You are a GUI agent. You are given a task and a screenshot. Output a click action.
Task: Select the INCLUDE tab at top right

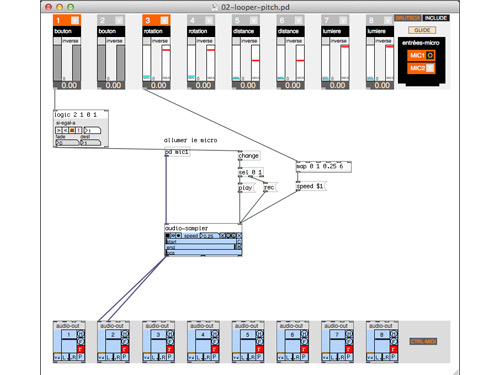click(x=436, y=18)
